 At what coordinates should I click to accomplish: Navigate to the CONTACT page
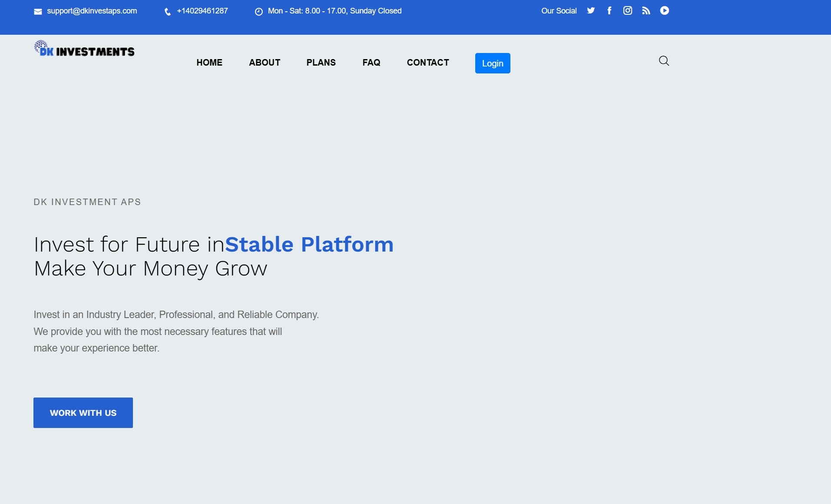pos(428,63)
